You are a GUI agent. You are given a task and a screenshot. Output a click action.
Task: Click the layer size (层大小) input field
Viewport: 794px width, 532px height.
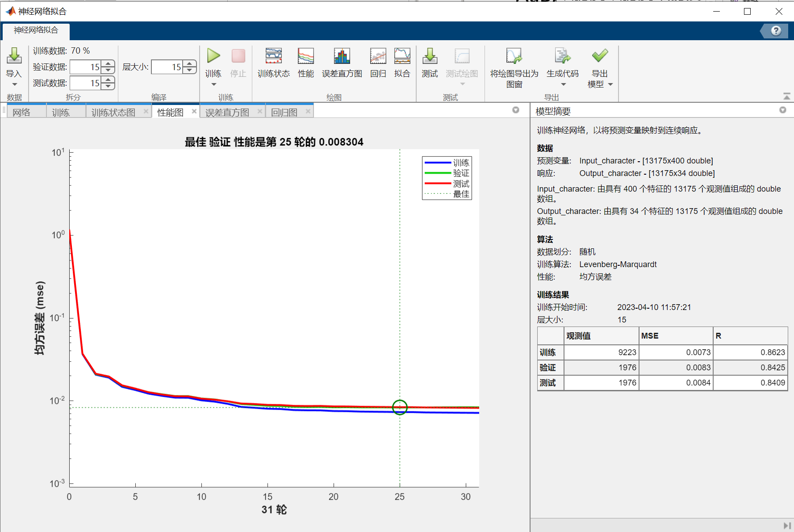167,67
